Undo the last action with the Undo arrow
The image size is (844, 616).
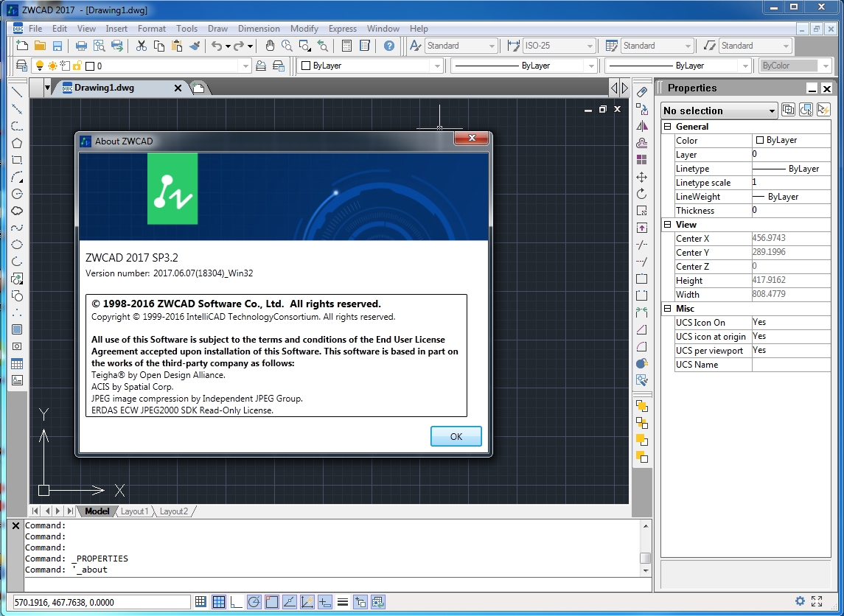click(x=217, y=46)
